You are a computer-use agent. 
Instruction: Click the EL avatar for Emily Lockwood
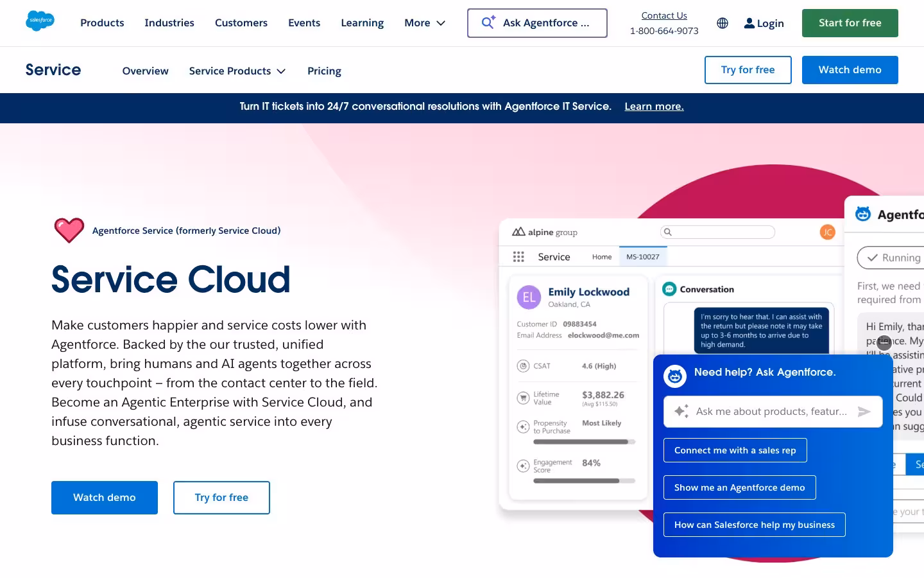click(x=529, y=297)
